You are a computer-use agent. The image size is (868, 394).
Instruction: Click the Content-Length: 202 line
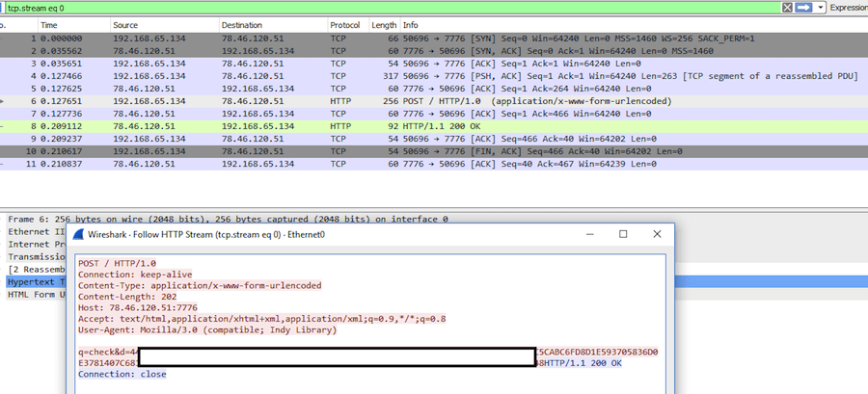[x=127, y=297]
